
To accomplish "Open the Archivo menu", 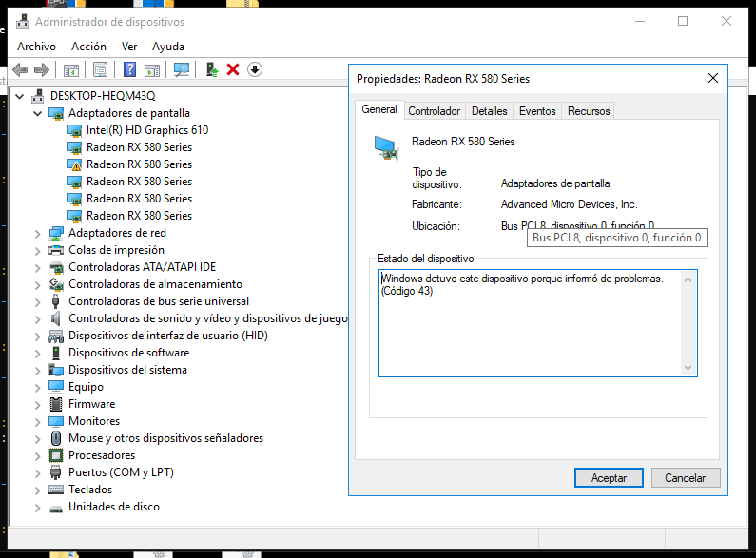I will 36,47.
